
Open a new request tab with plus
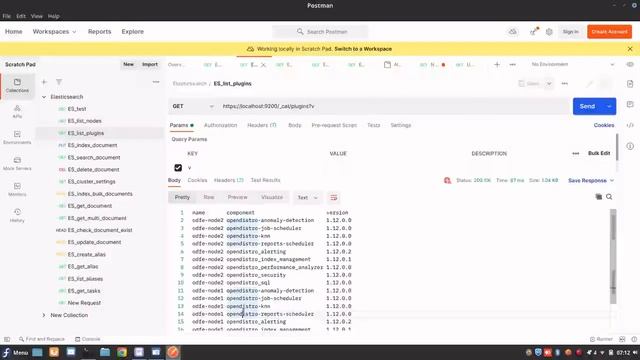pos(497,64)
